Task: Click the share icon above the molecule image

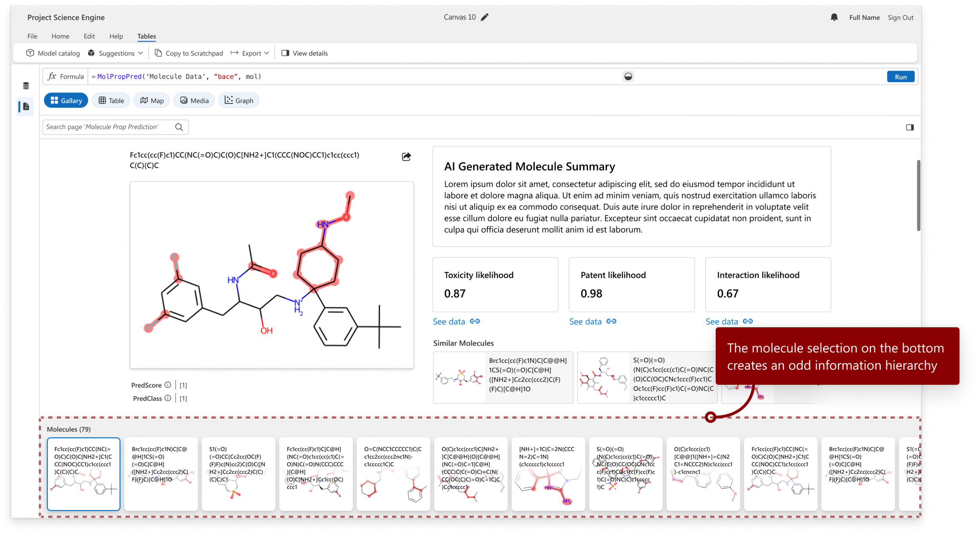Action: click(x=406, y=157)
